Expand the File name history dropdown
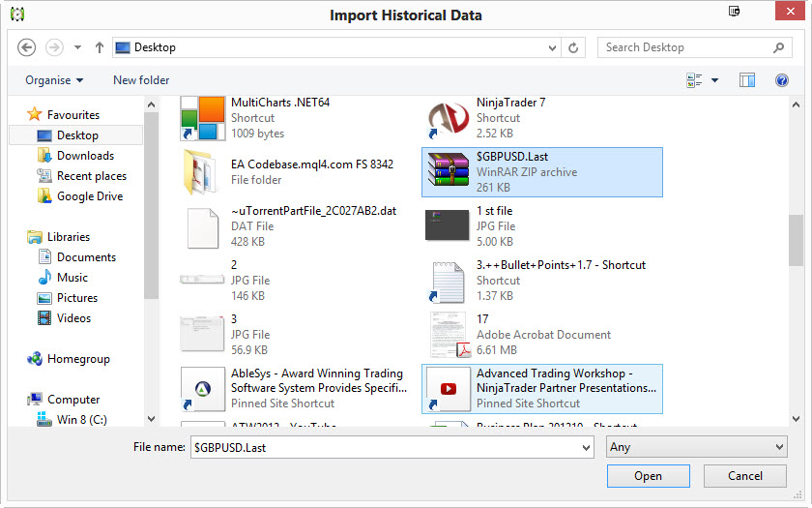Screen dimensions: 812x508 point(585,447)
